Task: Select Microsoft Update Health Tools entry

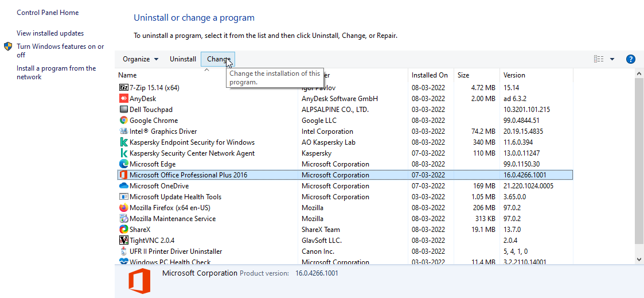Action: click(175, 196)
